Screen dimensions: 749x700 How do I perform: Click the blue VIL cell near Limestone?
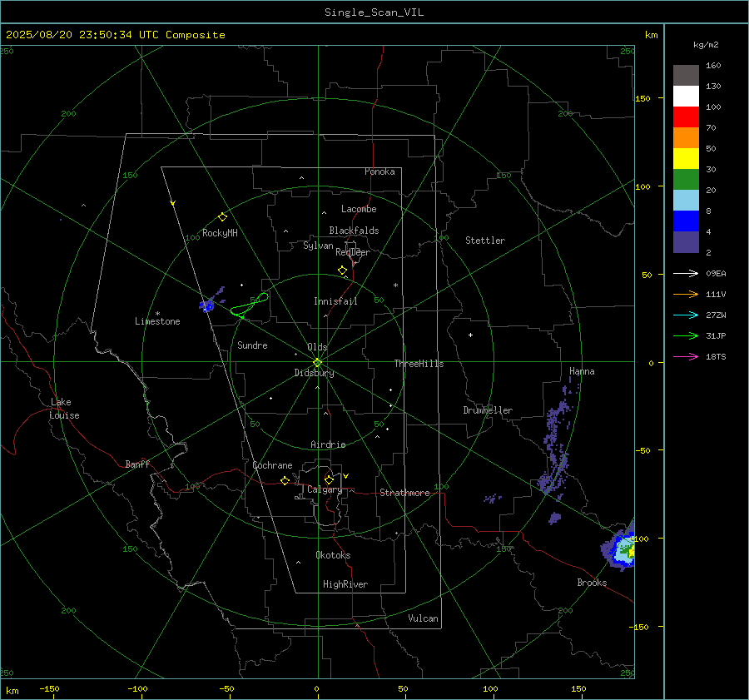206,305
